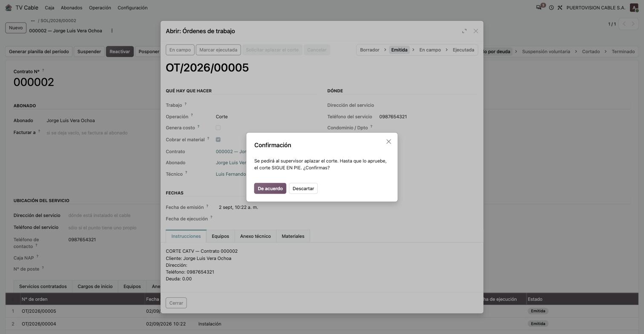Open the Caja menu
Viewport: 644px width, 334px height.
click(49, 8)
